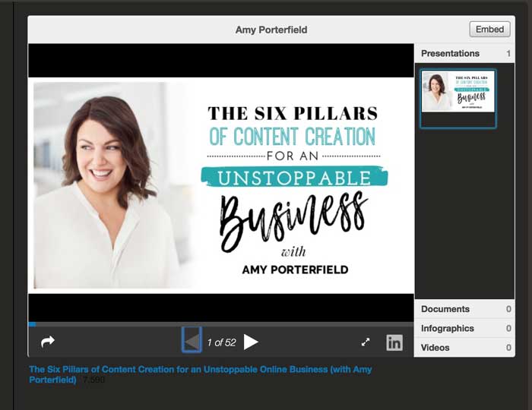Viewport: 532px width, 410px height.
Task: Click the LinkedIn logo icon
Action: 394,342
